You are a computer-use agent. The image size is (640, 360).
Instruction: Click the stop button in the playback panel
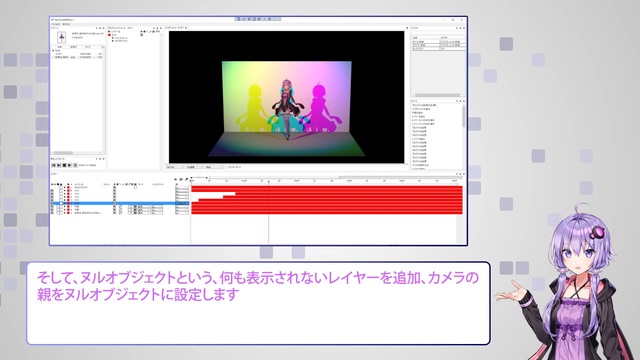pos(64,165)
